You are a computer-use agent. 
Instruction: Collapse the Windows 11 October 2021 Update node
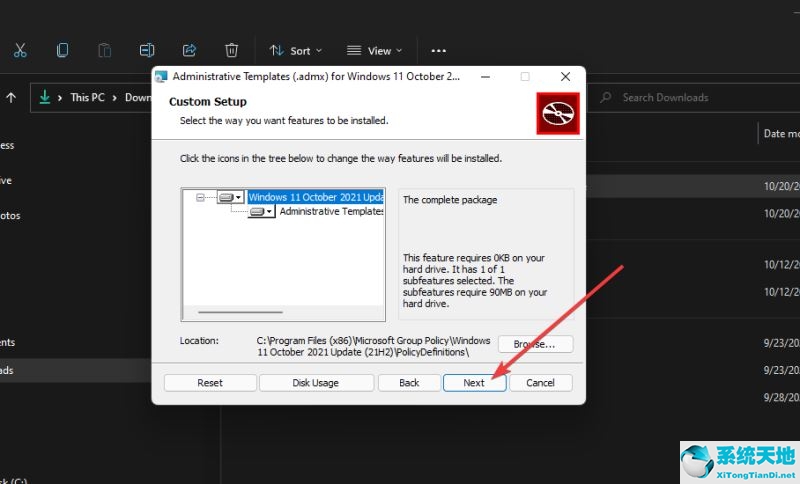coord(201,197)
